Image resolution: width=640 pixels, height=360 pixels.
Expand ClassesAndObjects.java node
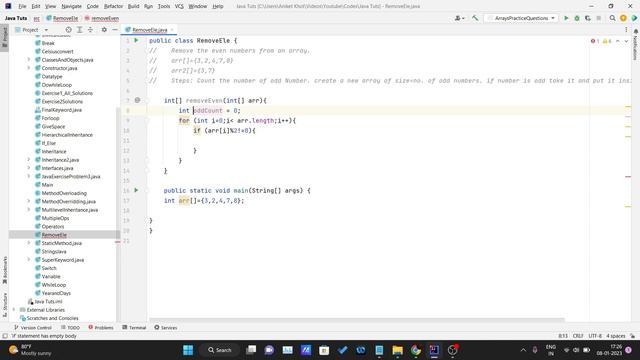29,60
